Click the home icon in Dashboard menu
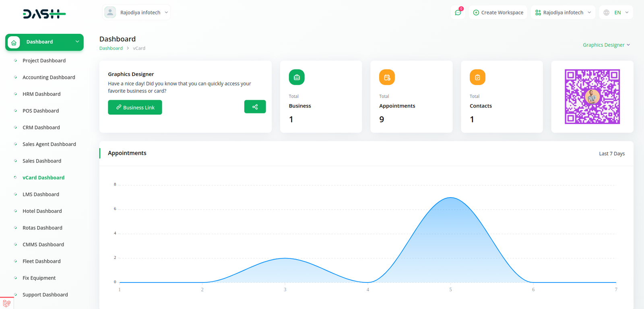Viewport: 644px width, 309px height. tap(14, 42)
